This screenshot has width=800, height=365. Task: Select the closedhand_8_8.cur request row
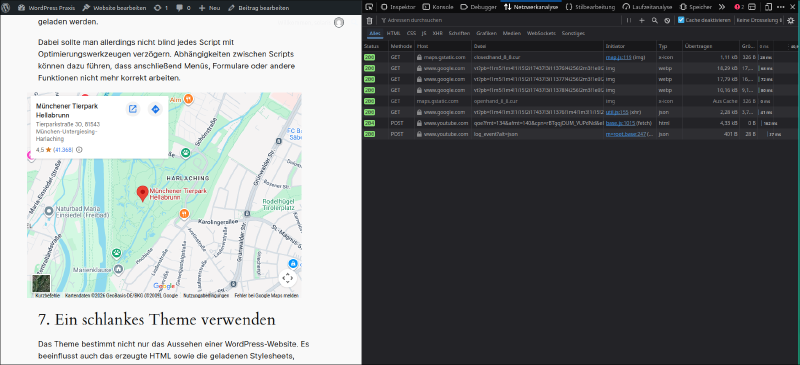click(581, 57)
